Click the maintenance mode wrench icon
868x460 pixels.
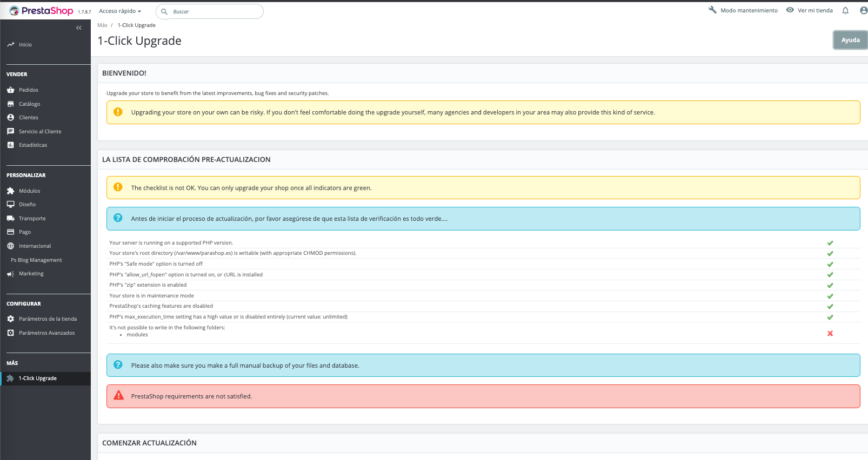713,10
